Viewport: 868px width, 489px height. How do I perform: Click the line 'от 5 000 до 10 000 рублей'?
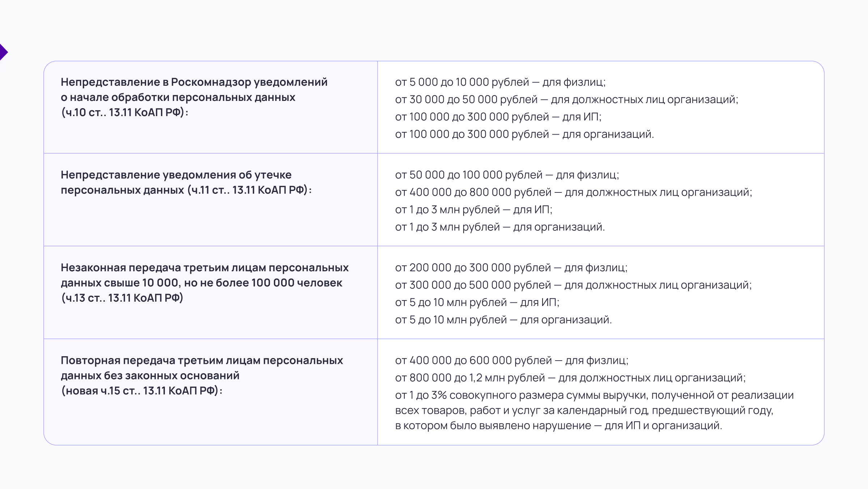pyautogui.click(x=500, y=82)
